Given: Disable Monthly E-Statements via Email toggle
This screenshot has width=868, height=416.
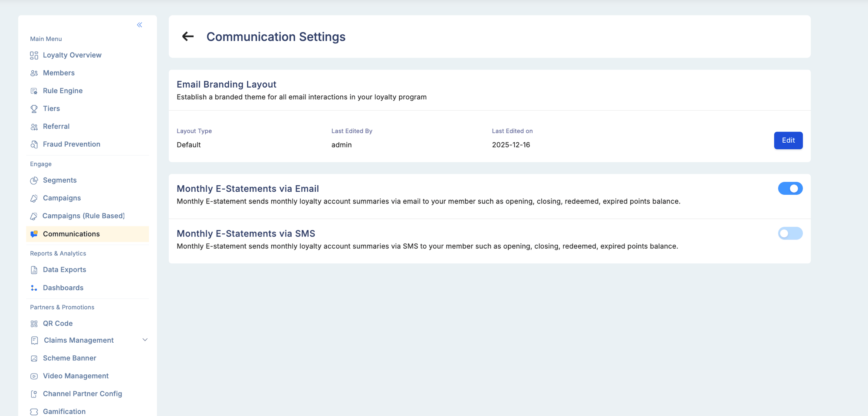Looking at the screenshot, I should pyautogui.click(x=790, y=188).
